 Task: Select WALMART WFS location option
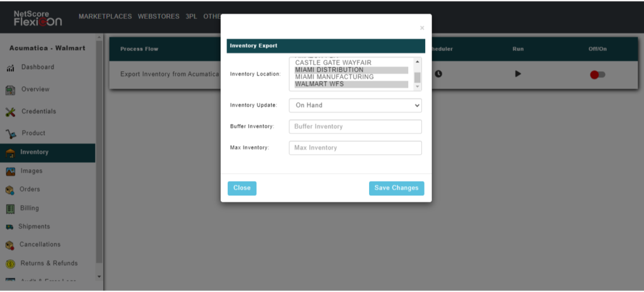point(319,84)
